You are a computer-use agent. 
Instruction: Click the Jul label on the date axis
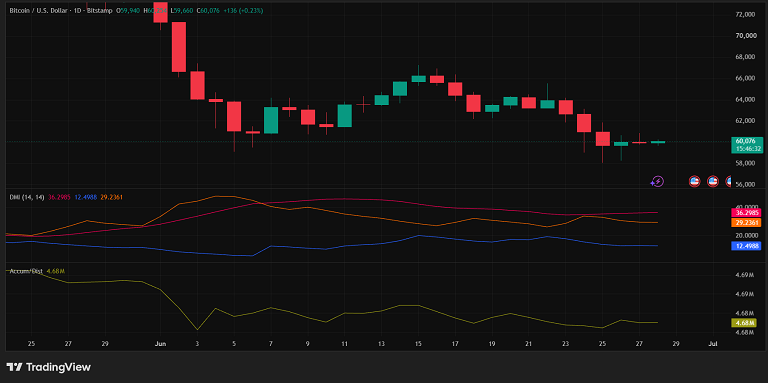point(713,344)
